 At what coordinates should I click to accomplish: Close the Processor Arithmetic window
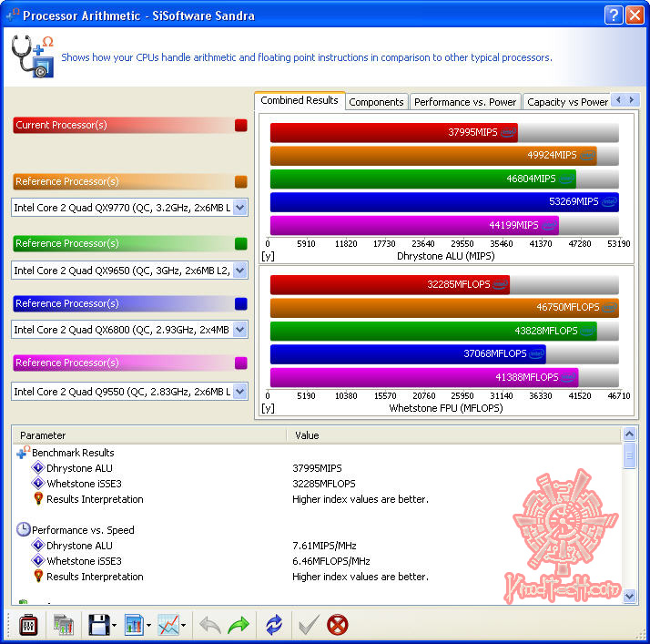pos(635,15)
